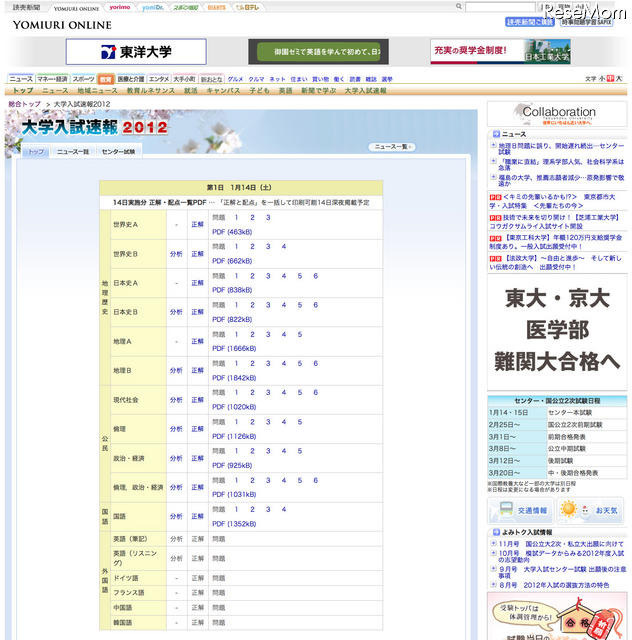Select the センター試験 tab
This screenshot has width=632, height=640.
(119, 151)
